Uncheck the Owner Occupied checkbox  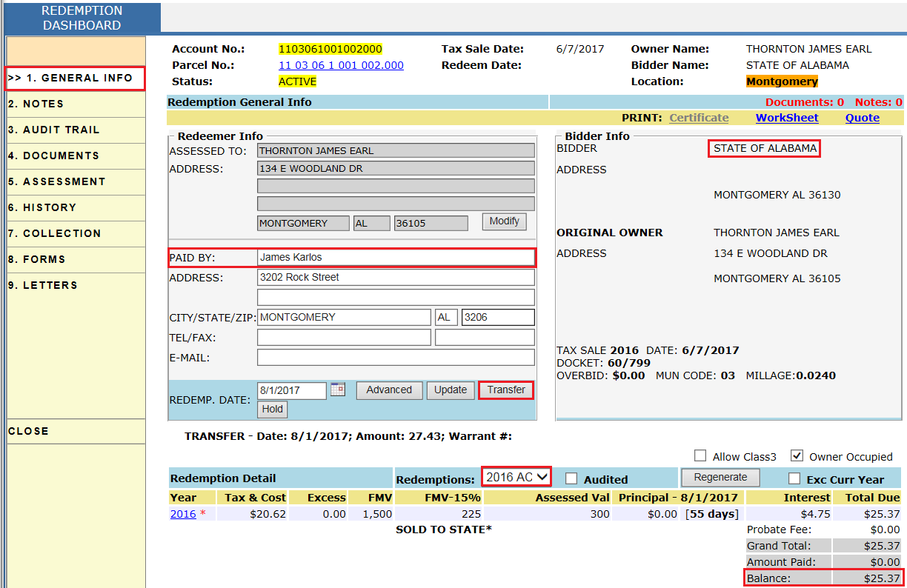[x=797, y=456]
